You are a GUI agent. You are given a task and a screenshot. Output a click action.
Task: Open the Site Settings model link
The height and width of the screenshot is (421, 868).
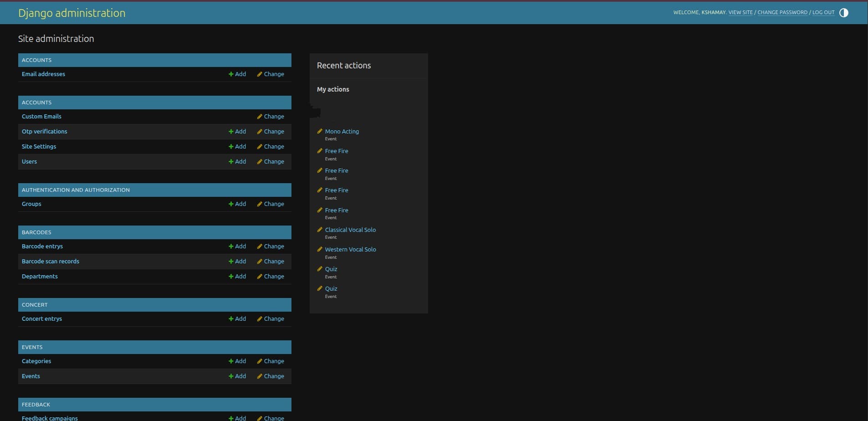point(39,147)
